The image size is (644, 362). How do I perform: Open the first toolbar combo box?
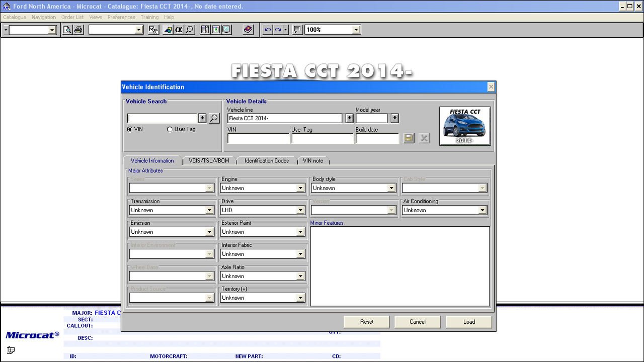click(52, 30)
